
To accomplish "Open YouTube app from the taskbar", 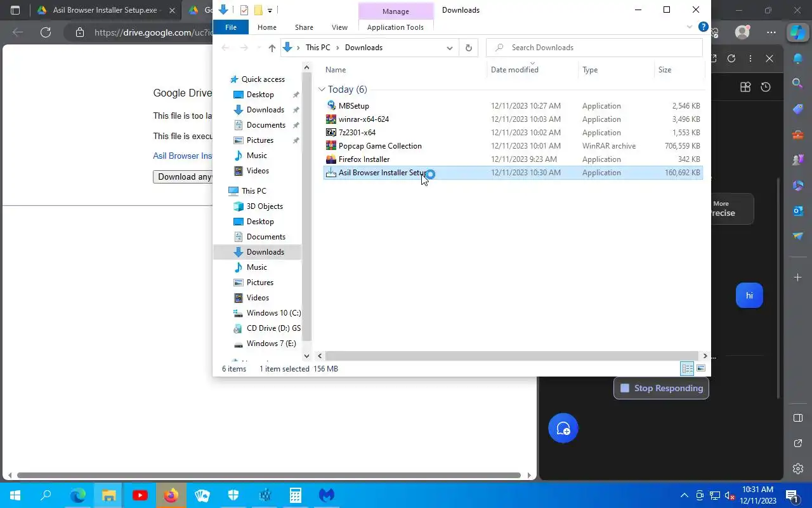I will pos(140,495).
